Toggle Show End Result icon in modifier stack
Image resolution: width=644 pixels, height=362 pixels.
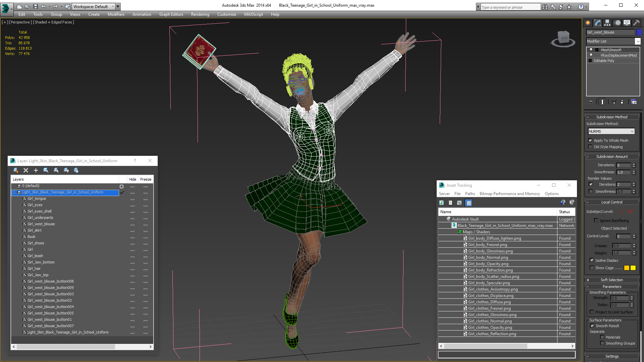click(602, 102)
